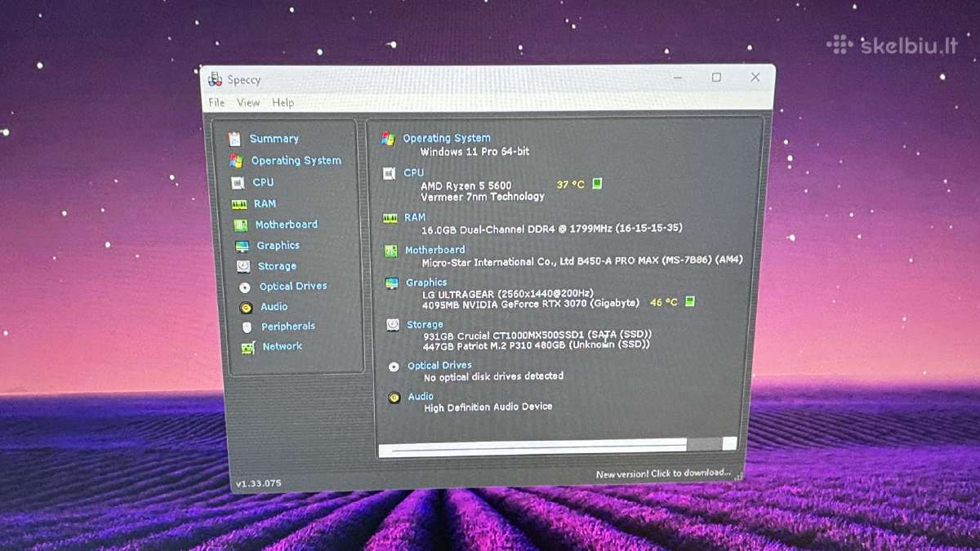This screenshot has width=980, height=551.
Task: Go to CPU section in sidebar
Action: tap(263, 183)
